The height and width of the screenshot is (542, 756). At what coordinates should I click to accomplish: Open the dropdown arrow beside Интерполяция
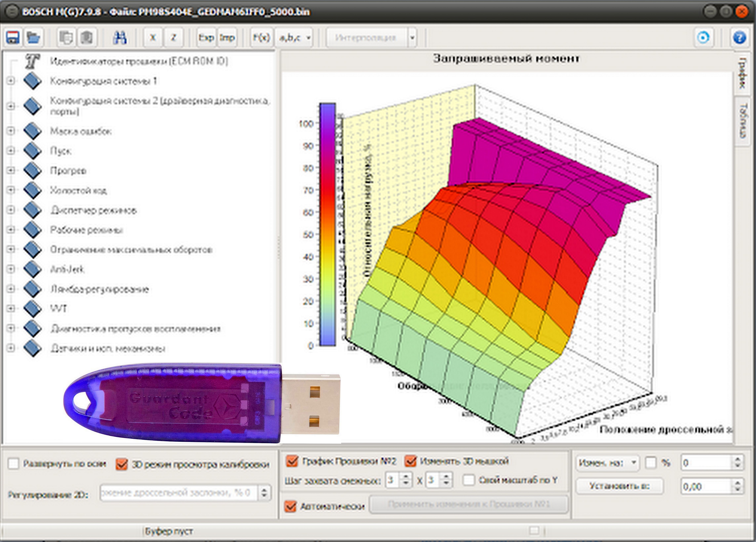pos(412,37)
